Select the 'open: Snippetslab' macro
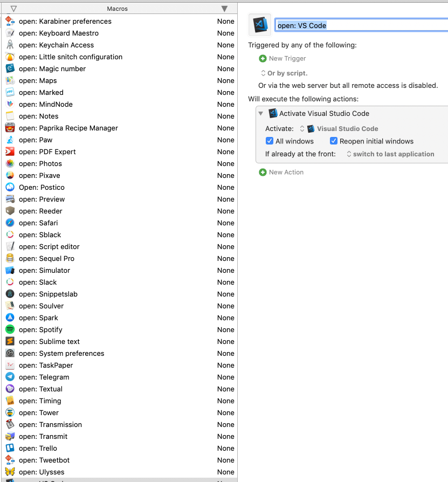The height and width of the screenshot is (482, 448). tap(120, 294)
